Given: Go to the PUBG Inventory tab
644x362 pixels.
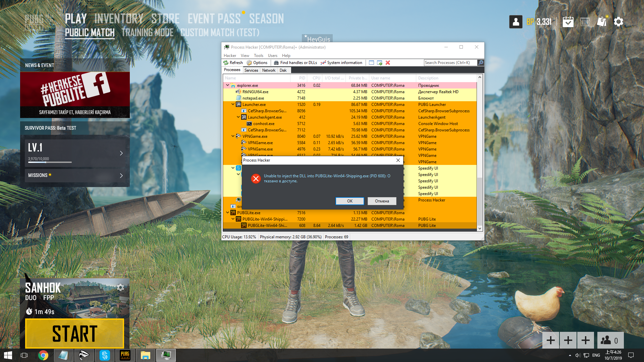Looking at the screenshot, I should click(119, 19).
